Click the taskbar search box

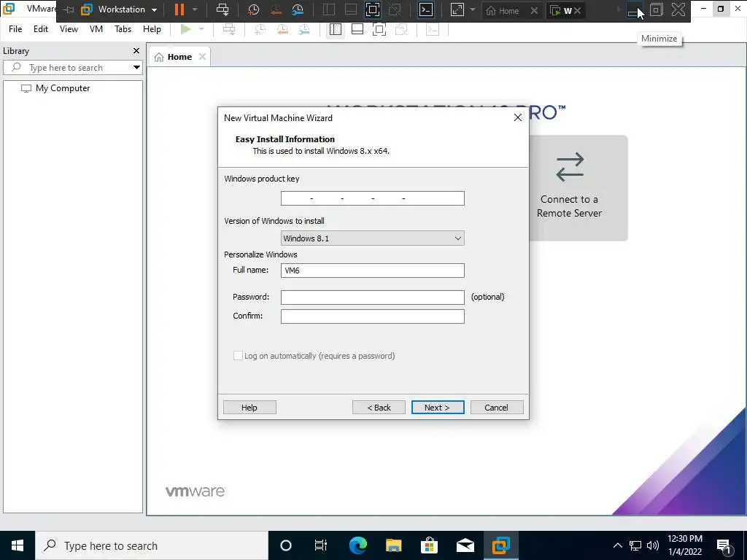(152, 545)
